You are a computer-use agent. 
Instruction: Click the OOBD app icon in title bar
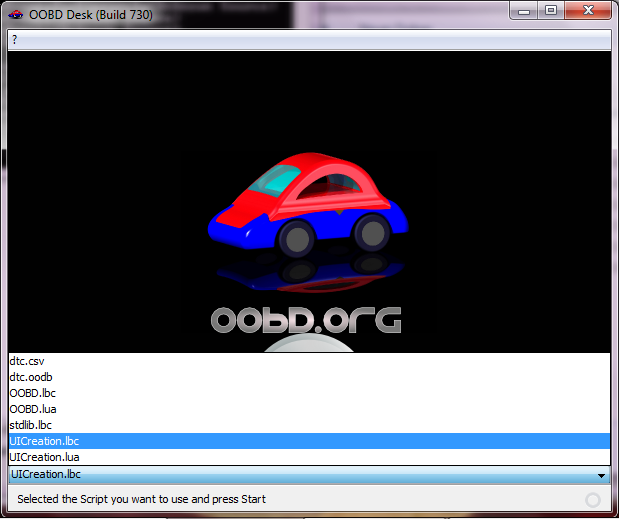point(15,12)
